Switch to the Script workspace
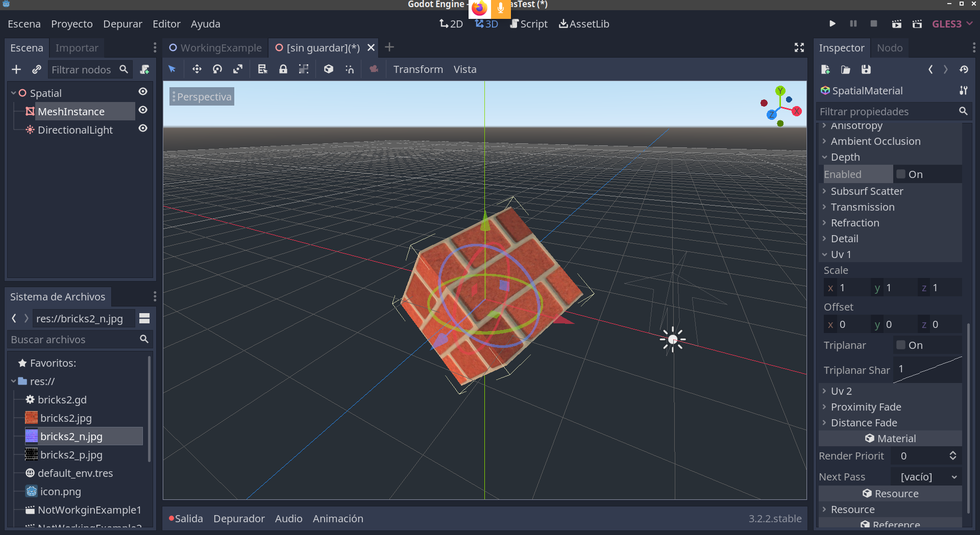Image resolution: width=980 pixels, height=535 pixels. pyautogui.click(x=529, y=24)
